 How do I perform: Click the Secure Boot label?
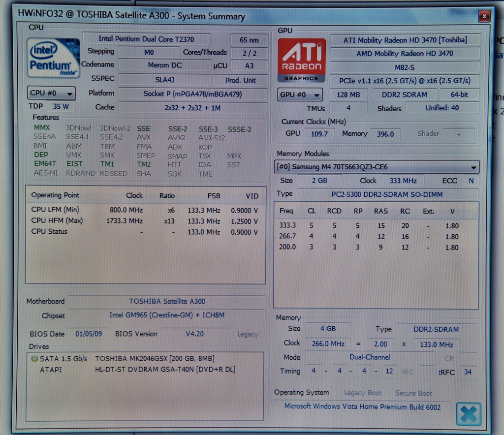[413, 393]
